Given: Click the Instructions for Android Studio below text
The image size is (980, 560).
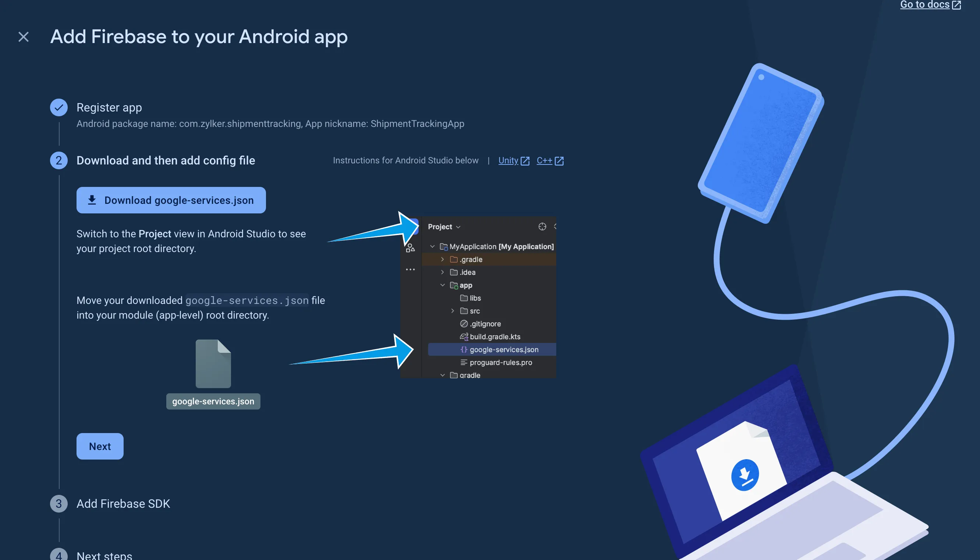Looking at the screenshot, I should (x=406, y=160).
